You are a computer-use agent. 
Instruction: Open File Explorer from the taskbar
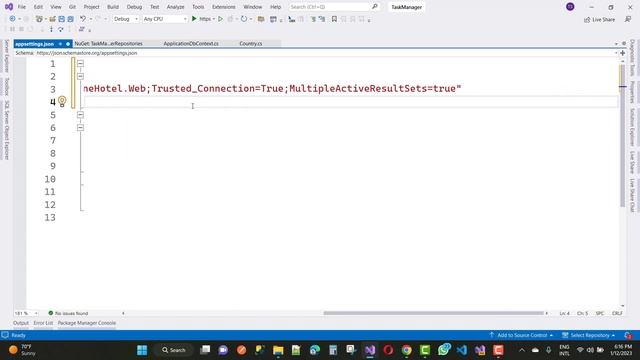coord(278,350)
